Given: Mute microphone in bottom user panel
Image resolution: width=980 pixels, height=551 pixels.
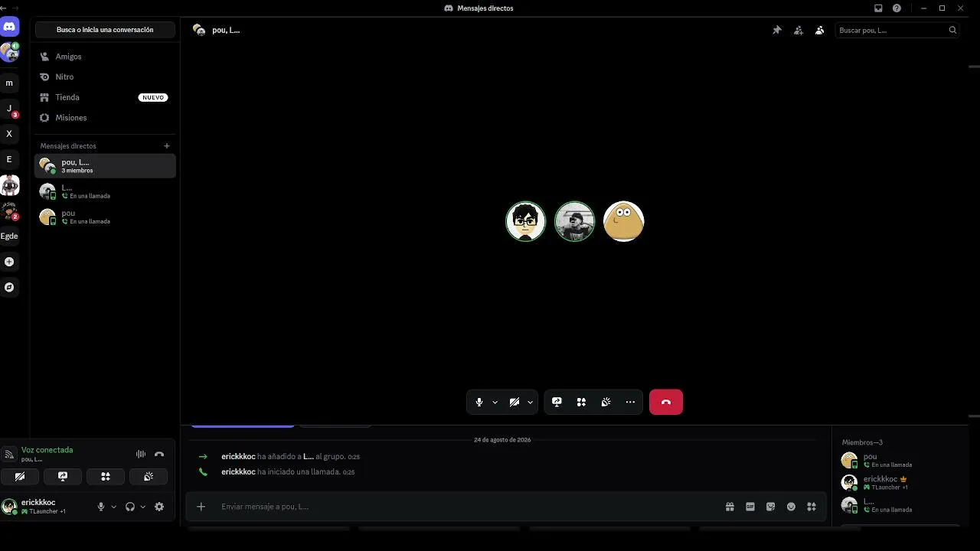Looking at the screenshot, I should click(x=100, y=507).
